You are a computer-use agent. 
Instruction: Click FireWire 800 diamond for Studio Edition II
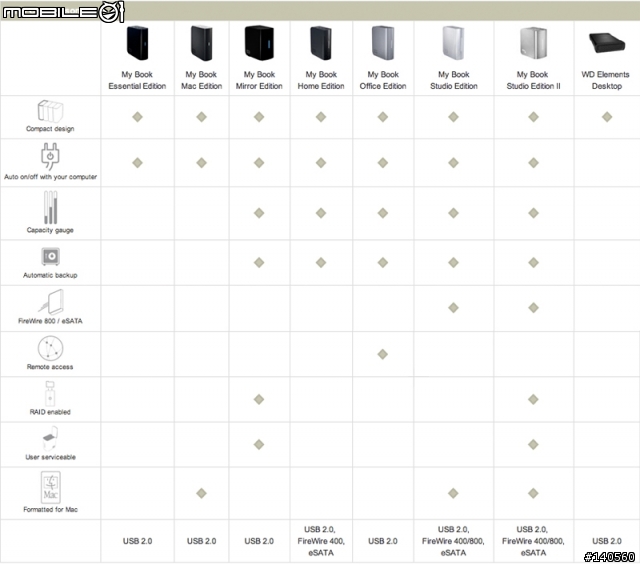point(533,308)
